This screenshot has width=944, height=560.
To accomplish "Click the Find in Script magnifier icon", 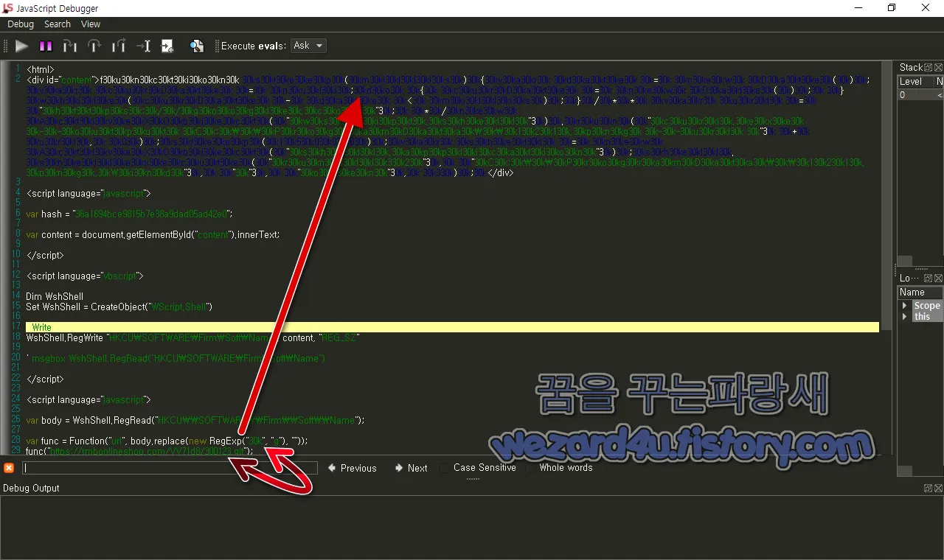I will click(197, 46).
